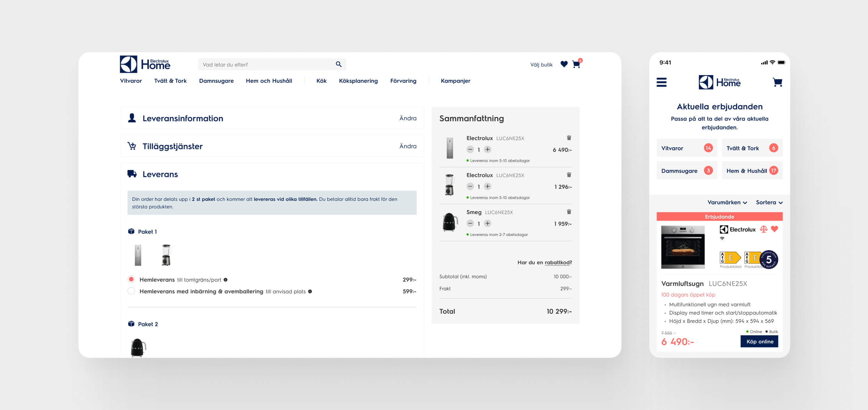Select the mobile Hem & Hushåll tile
Screen dimensions: 868x410
[x=752, y=171]
